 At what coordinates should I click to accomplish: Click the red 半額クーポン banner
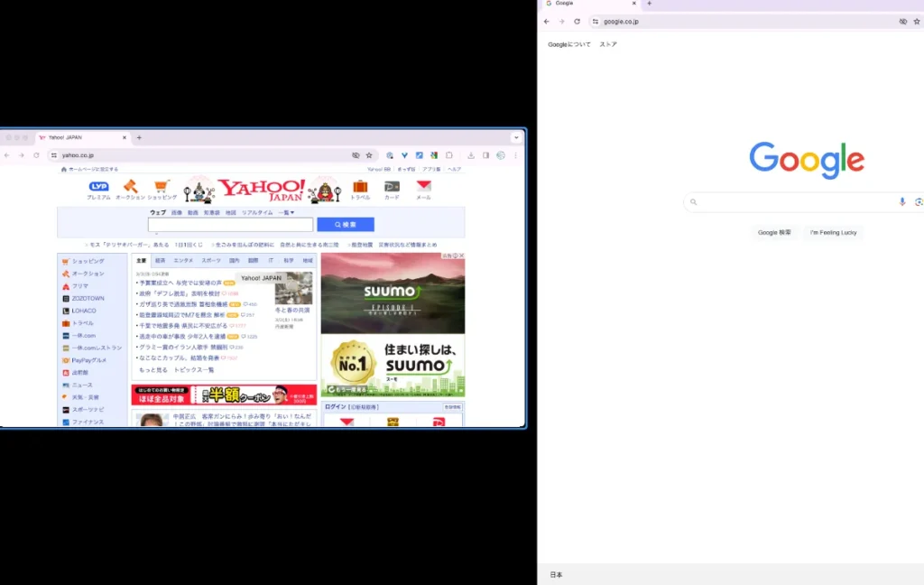click(x=224, y=395)
